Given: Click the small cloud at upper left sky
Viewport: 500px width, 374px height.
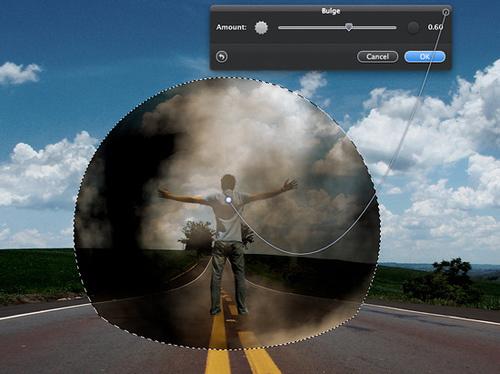Looking at the screenshot, I should coord(19,73).
